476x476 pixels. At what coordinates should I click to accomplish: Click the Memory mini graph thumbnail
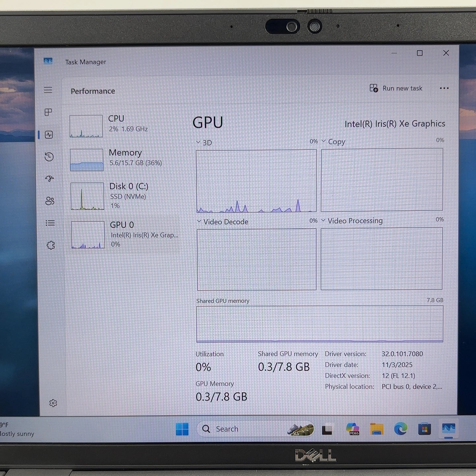coord(87,160)
